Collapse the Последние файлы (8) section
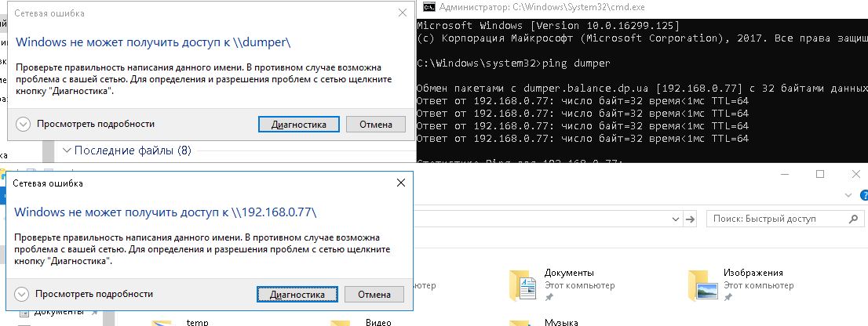Viewport: 868px width, 326px height. (67, 150)
